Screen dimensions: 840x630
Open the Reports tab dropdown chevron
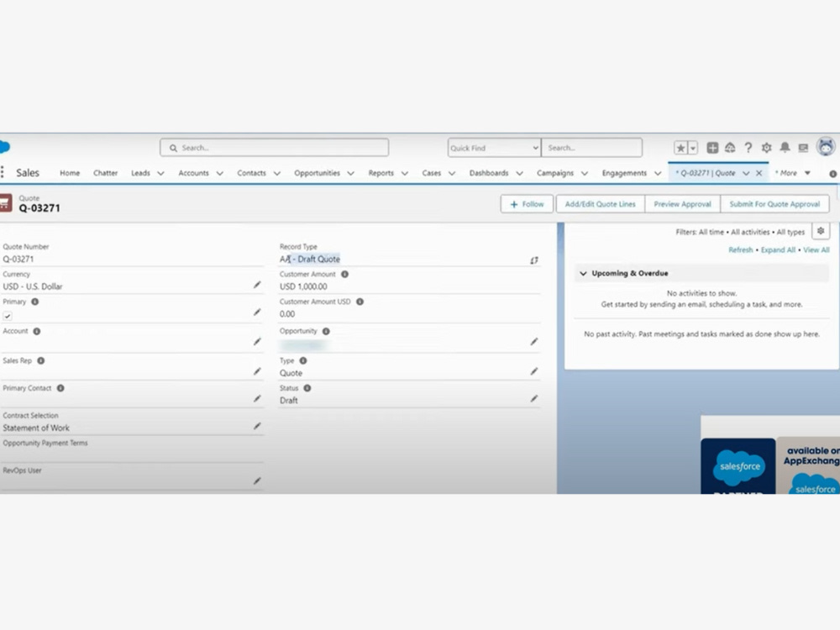(x=405, y=173)
